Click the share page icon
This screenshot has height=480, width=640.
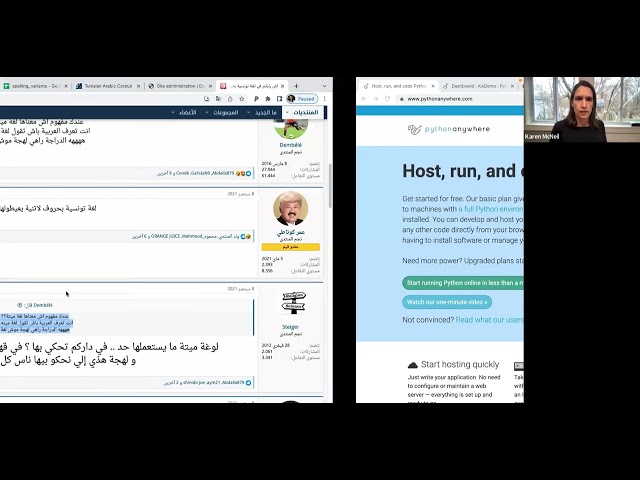click(230, 99)
